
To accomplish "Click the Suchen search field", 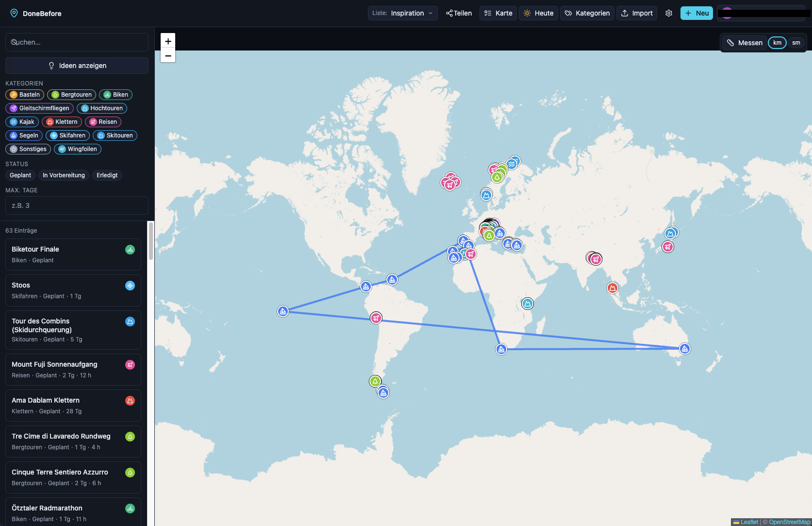I will (x=77, y=42).
